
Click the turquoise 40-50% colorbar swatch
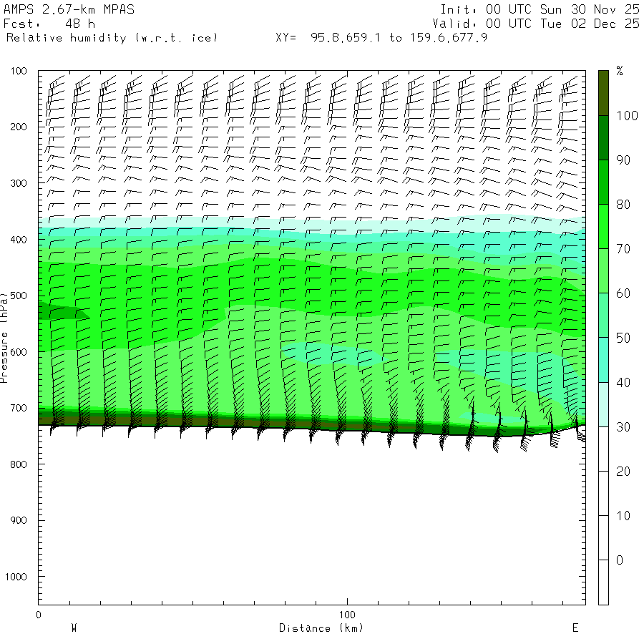[603, 360]
